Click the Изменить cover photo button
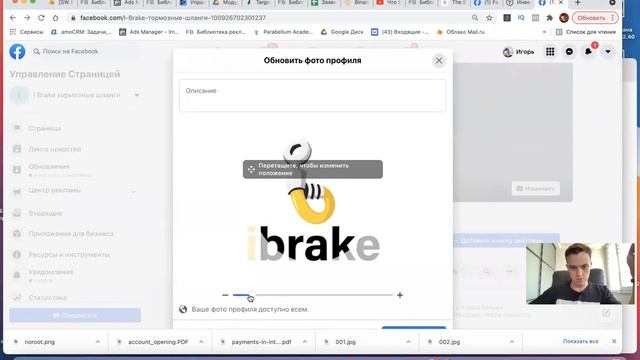 536,189
